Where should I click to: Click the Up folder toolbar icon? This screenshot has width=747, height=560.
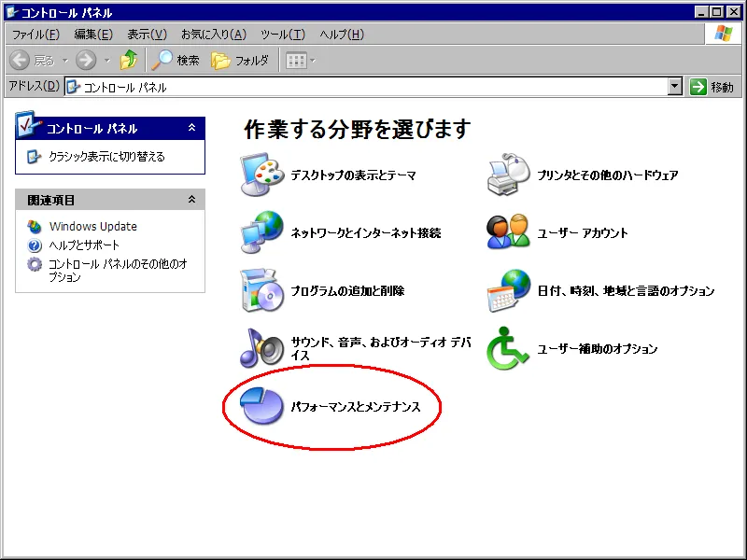[x=129, y=61]
